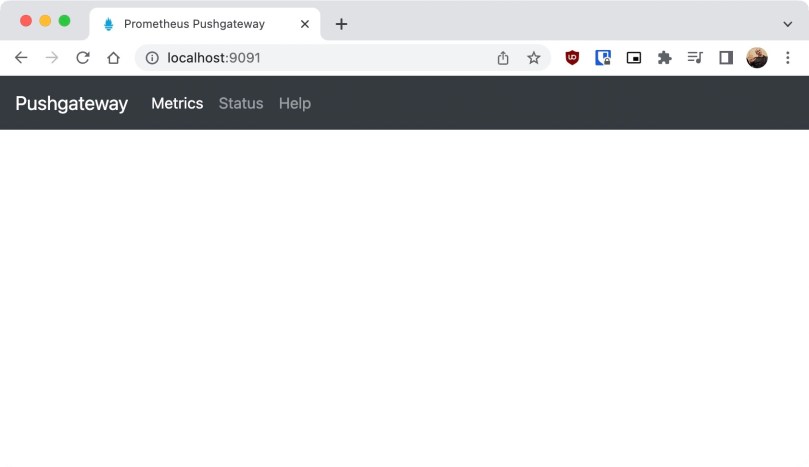This screenshot has height=467, width=809.
Task: Launch picture-in-picture extension icon
Action: [x=634, y=58]
